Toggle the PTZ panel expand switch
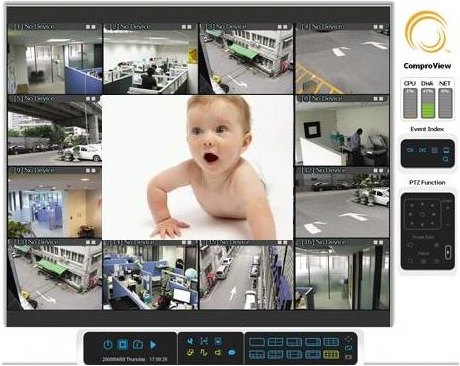Image resolution: width=460 pixels, height=366 pixels. pyautogui.click(x=448, y=252)
